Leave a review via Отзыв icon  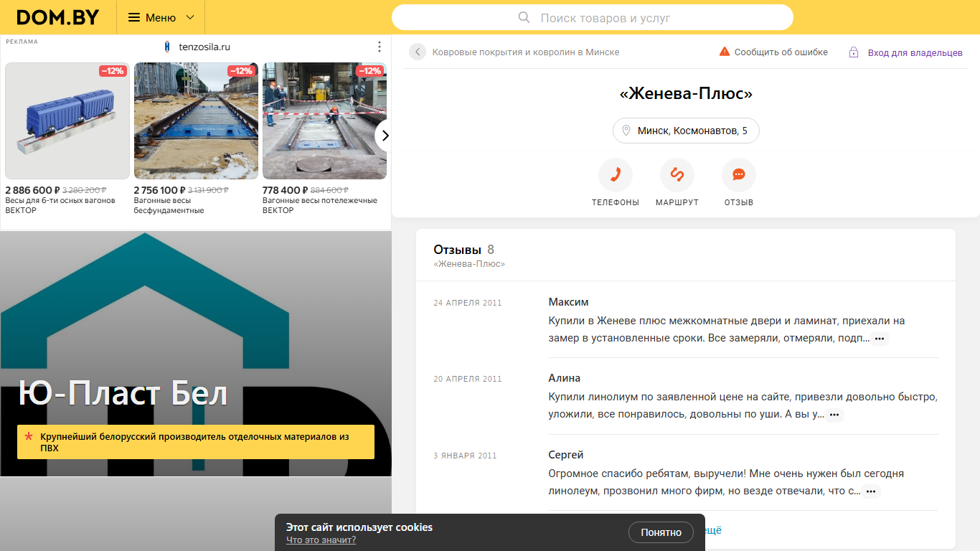point(739,175)
